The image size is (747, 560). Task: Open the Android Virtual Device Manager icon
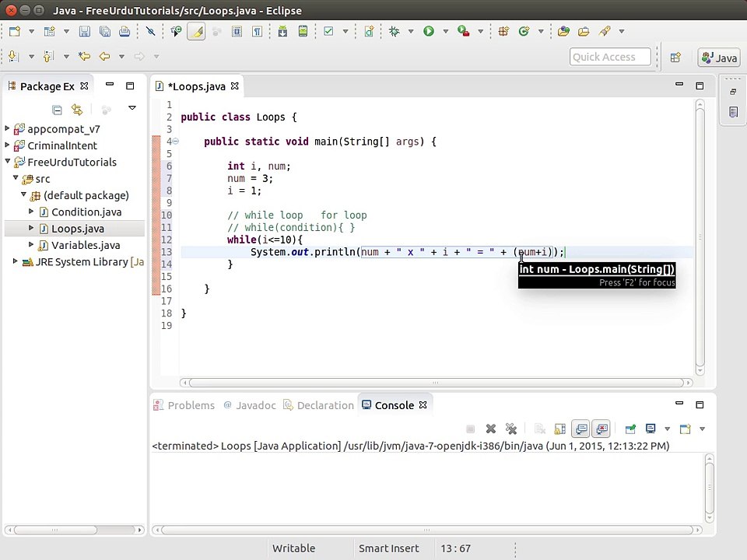(303, 31)
